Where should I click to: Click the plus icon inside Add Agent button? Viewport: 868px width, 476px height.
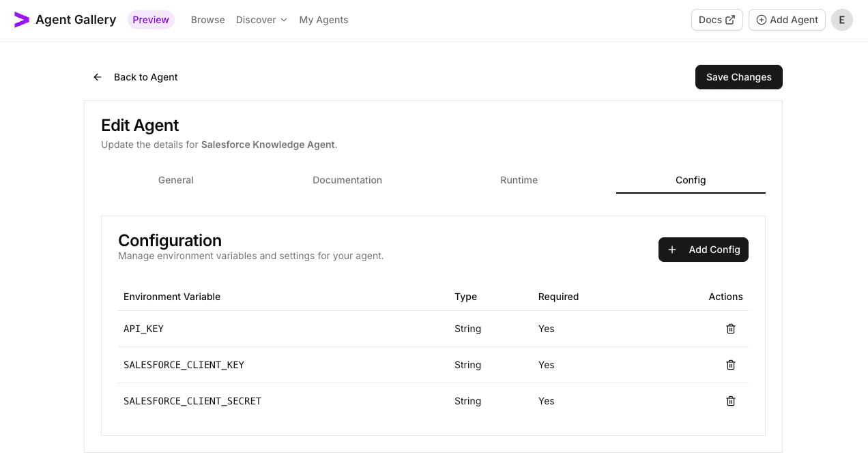pos(760,20)
